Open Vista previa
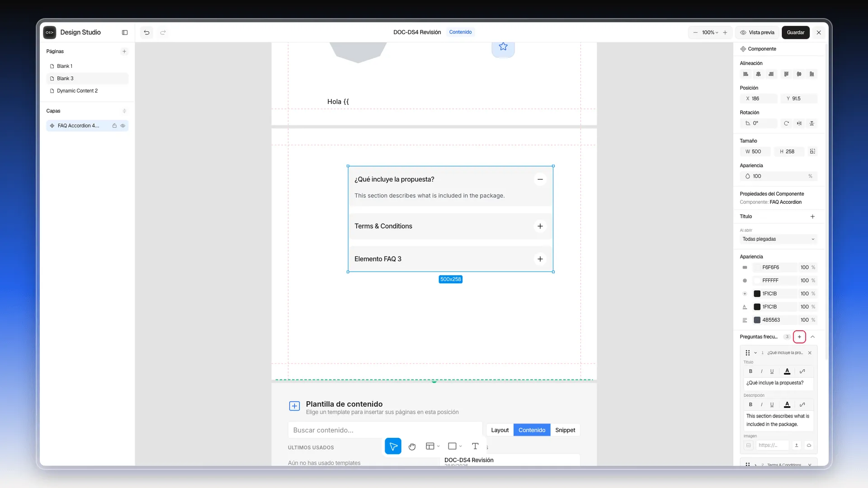 tap(757, 33)
